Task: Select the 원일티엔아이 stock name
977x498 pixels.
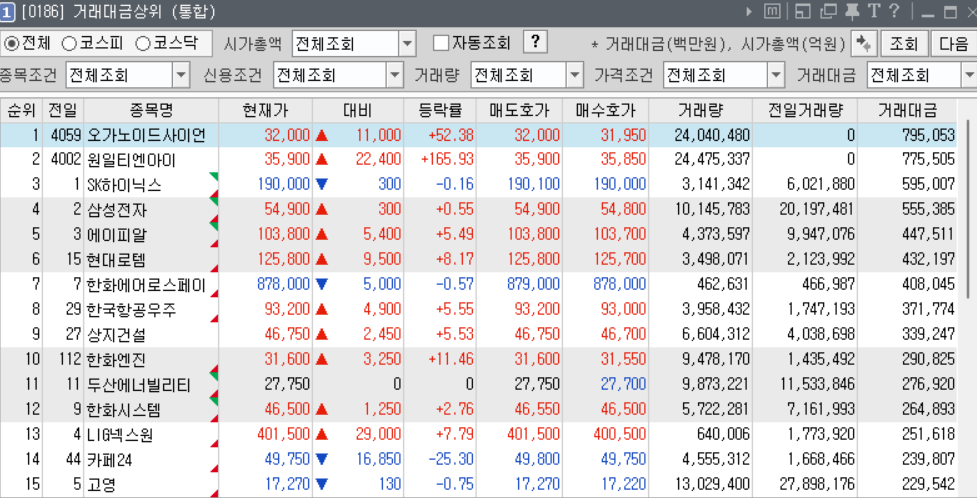Action: tap(131, 161)
